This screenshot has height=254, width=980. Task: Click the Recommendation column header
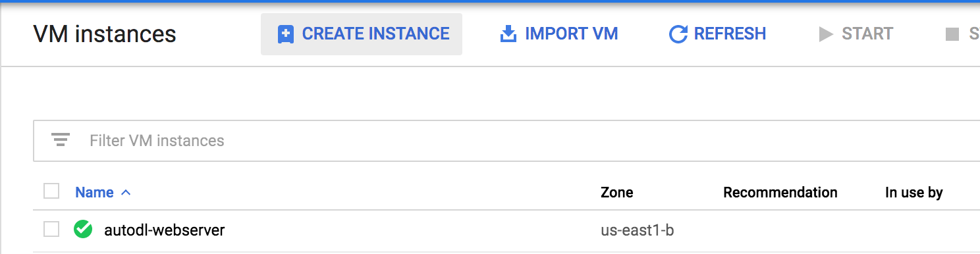(x=780, y=193)
